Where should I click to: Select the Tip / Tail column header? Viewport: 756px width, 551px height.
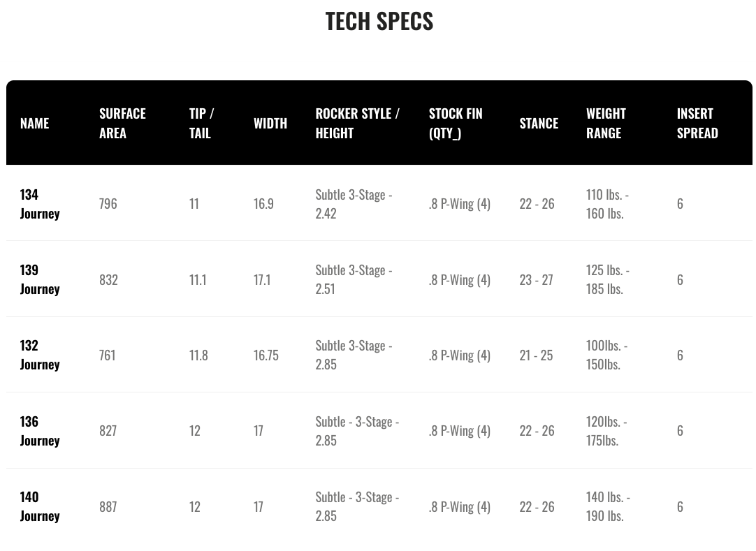click(201, 123)
